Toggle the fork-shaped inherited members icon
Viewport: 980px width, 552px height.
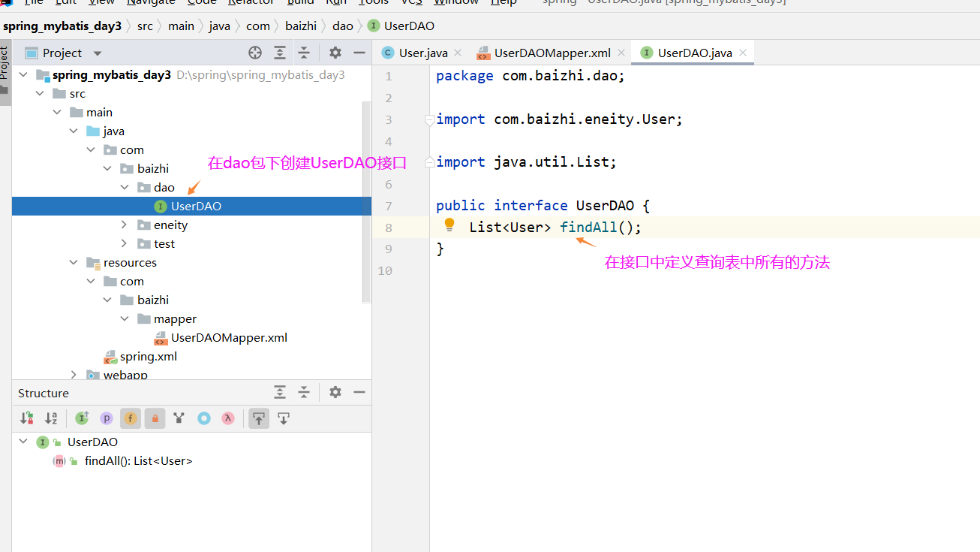point(179,418)
